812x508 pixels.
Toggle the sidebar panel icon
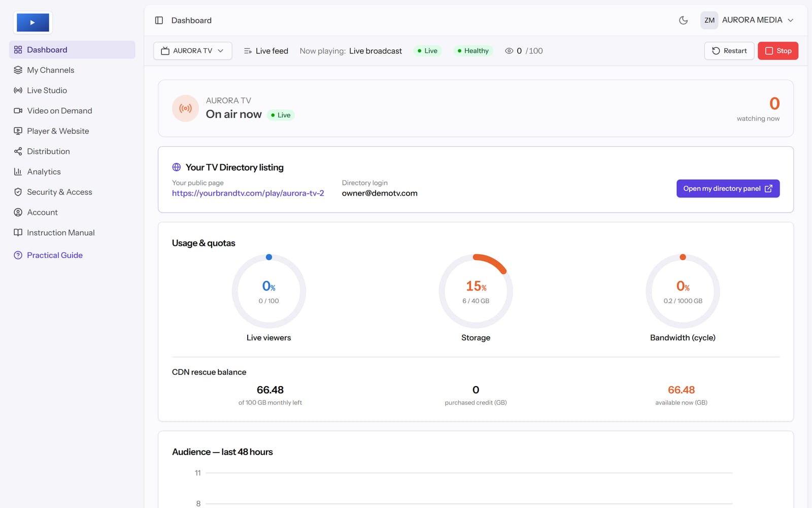pyautogui.click(x=159, y=20)
